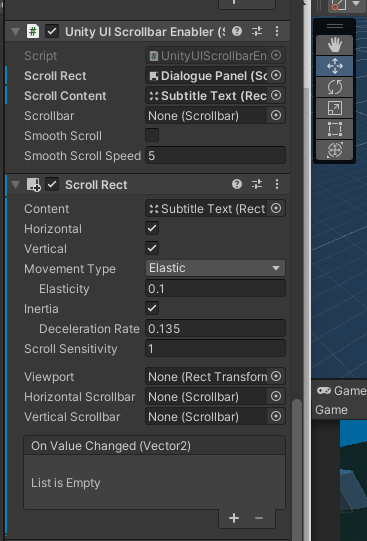The image size is (367, 541).
Task: Open the Movement Type dropdown
Action: [x=215, y=268]
